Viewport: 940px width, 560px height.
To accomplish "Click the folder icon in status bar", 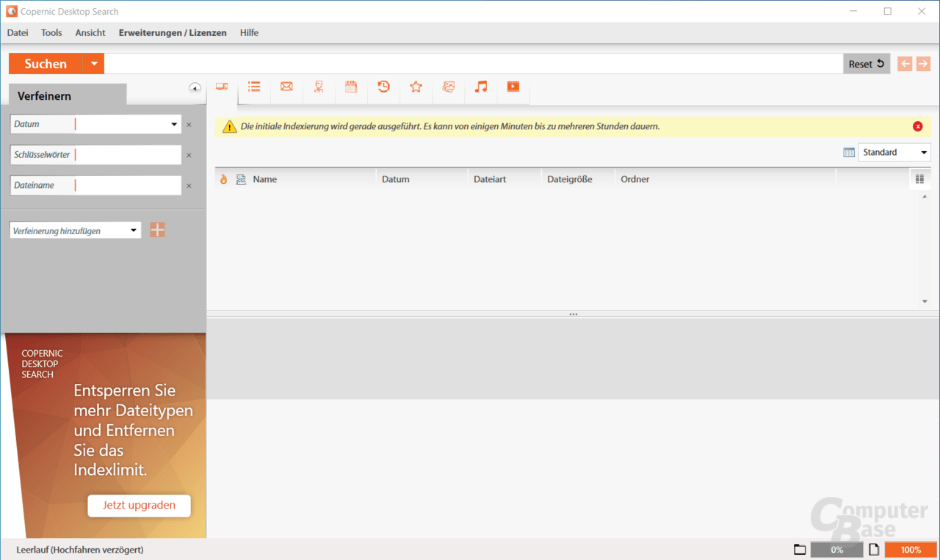I will tap(800, 550).
